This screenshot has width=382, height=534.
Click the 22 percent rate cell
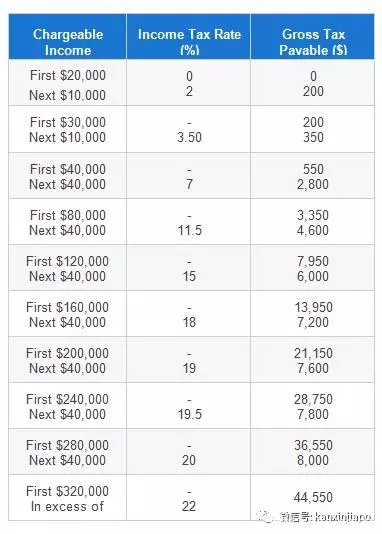189,506
